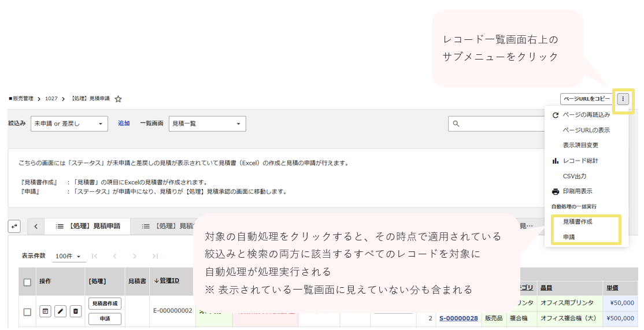Click the reload icon beside ページの再読込み

(556, 116)
